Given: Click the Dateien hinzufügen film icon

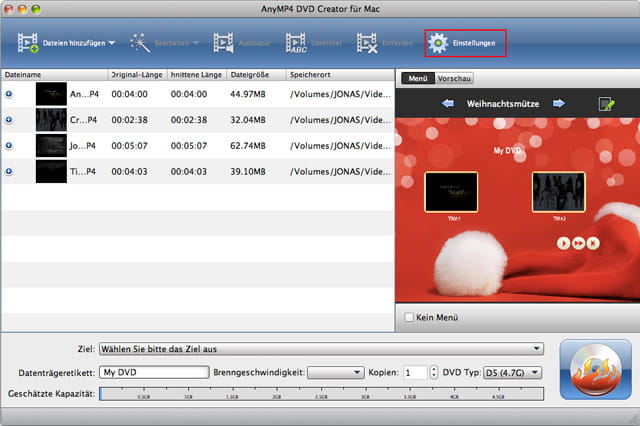Looking at the screenshot, I should click(28, 43).
